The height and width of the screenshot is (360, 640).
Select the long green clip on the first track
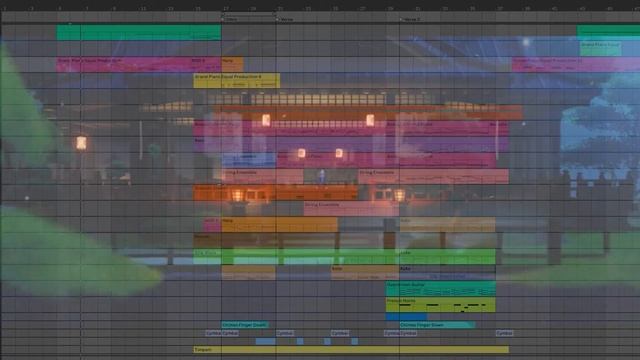[x=138, y=32]
